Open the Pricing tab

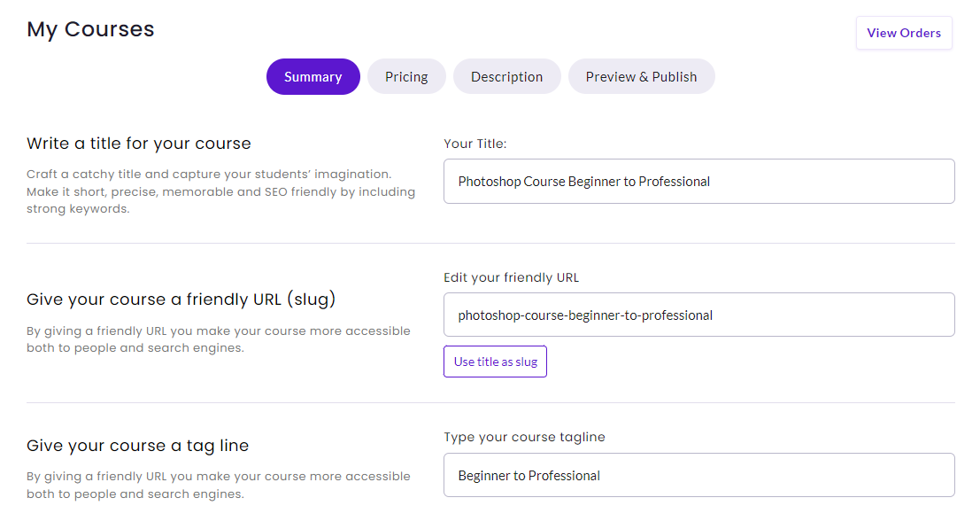(406, 77)
